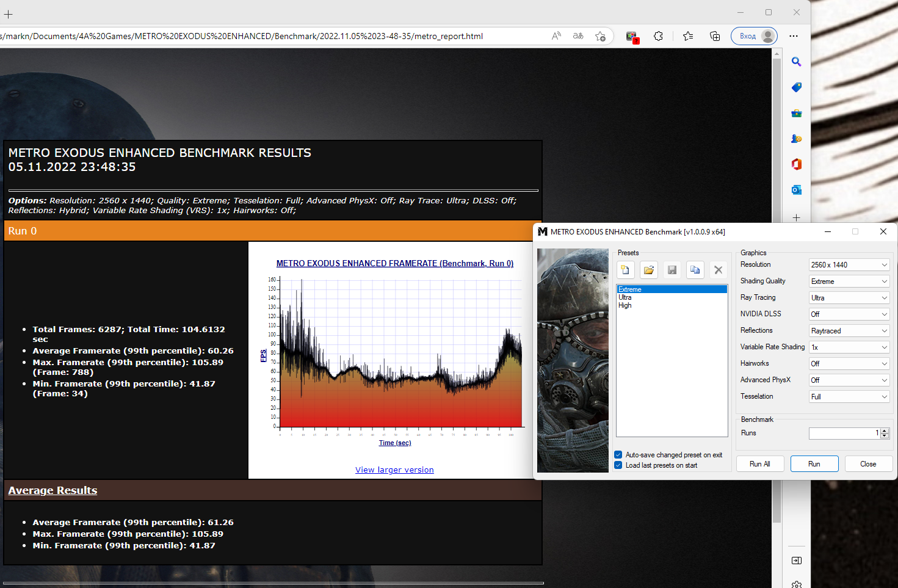Decrease the Runs count with down arrow
The image size is (898, 588).
pyautogui.click(x=885, y=436)
